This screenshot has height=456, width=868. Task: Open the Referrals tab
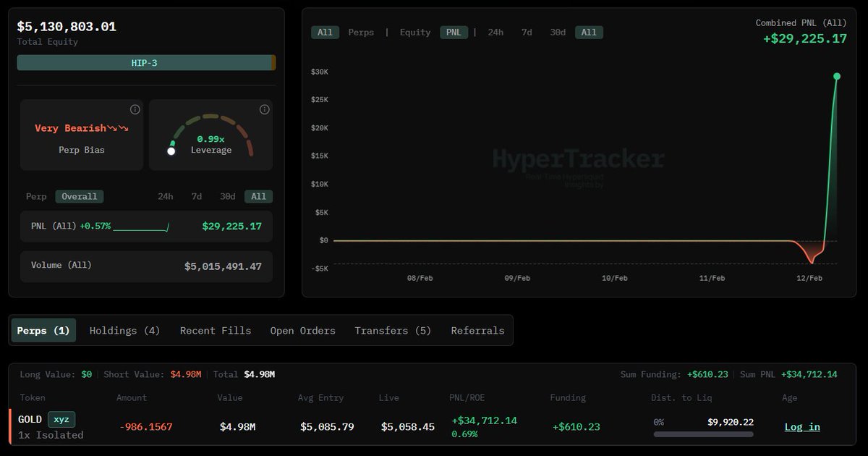tap(477, 330)
